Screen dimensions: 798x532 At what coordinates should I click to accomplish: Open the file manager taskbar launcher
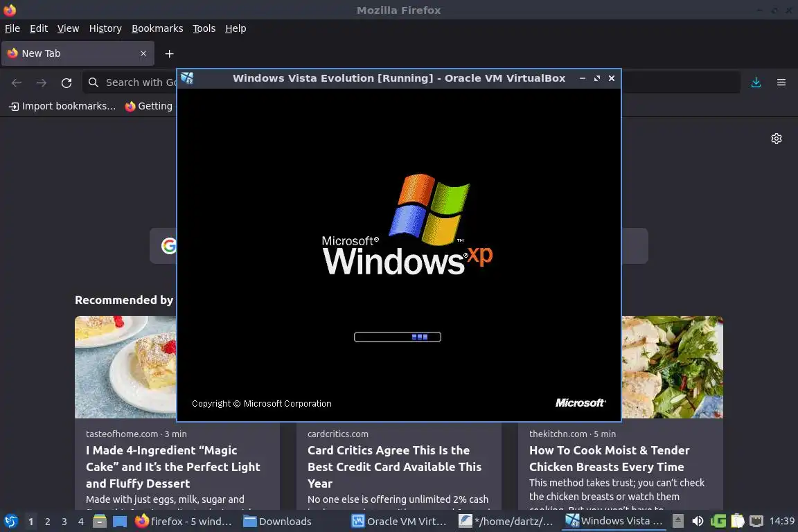coord(100,522)
